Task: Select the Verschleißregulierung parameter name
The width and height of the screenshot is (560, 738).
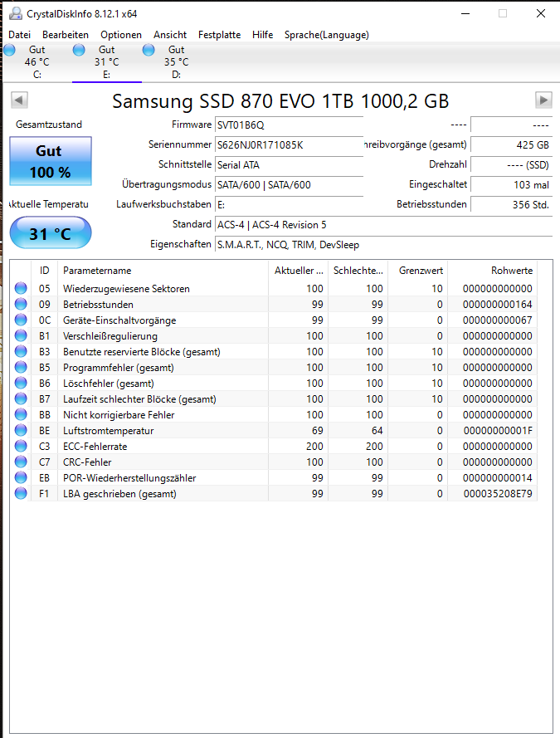Action: pos(110,336)
